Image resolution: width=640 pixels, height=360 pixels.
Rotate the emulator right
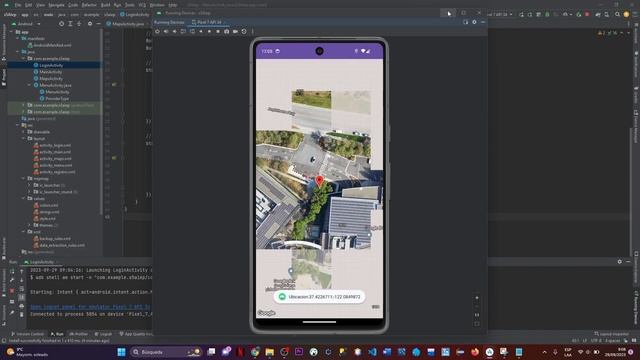pos(192,31)
